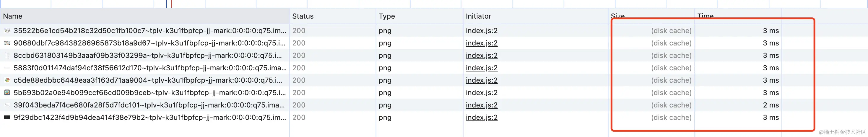Click thumbnail icon of the 5883f0d01147 request
The height and width of the screenshot is (137, 868).
[x=7, y=68]
